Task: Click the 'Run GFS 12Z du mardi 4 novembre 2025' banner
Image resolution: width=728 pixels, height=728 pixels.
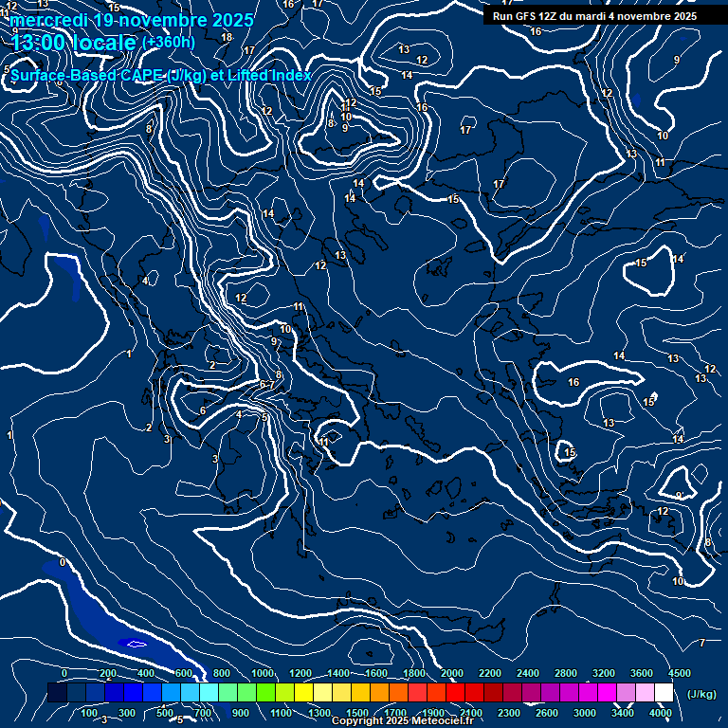Action: [x=594, y=16]
